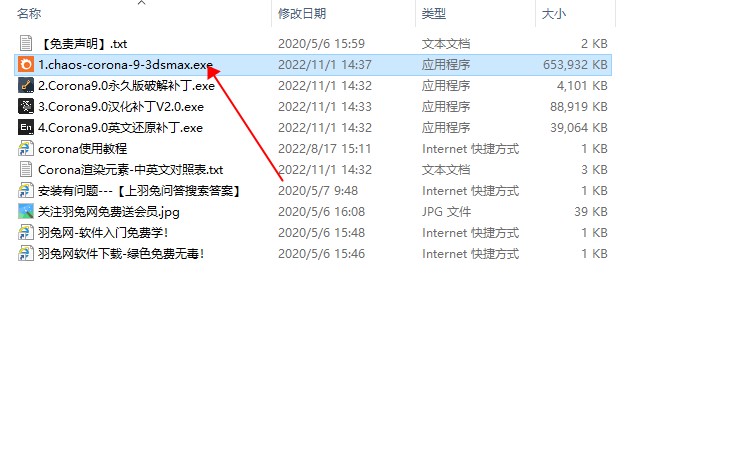Select Corona渲染元素-中英文对照表.txt file name
738x476 pixels.
(x=130, y=169)
